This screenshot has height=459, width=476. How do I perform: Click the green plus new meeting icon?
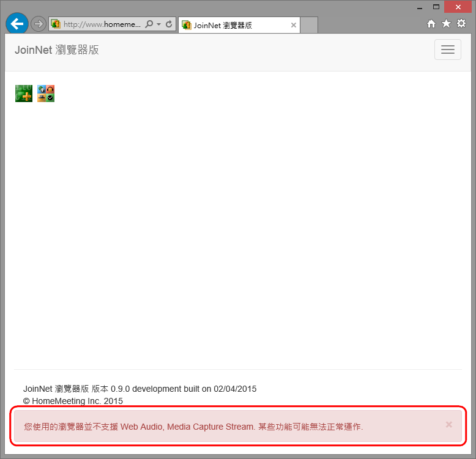(x=24, y=94)
